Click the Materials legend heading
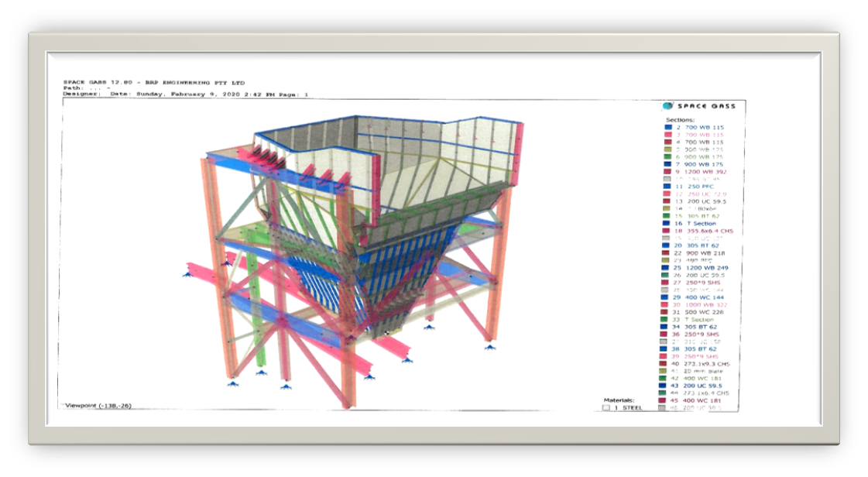The height and width of the screenshot is (477, 868). click(x=619, y=400)
